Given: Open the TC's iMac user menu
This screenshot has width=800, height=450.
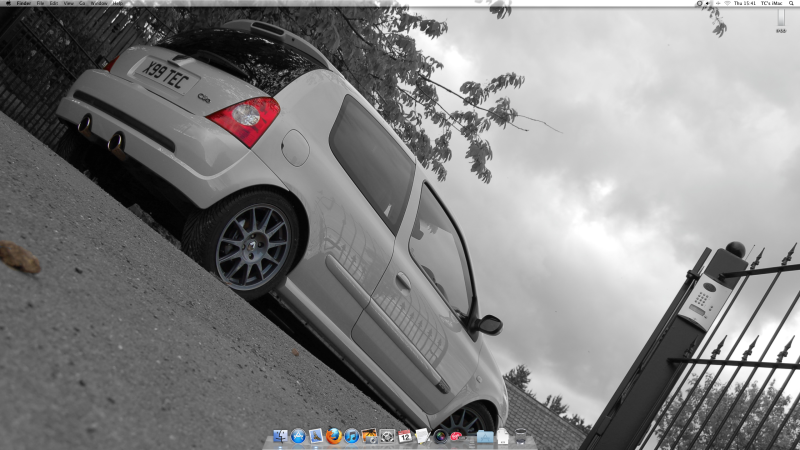Looking at the screenshot, I should coord(771,3).
